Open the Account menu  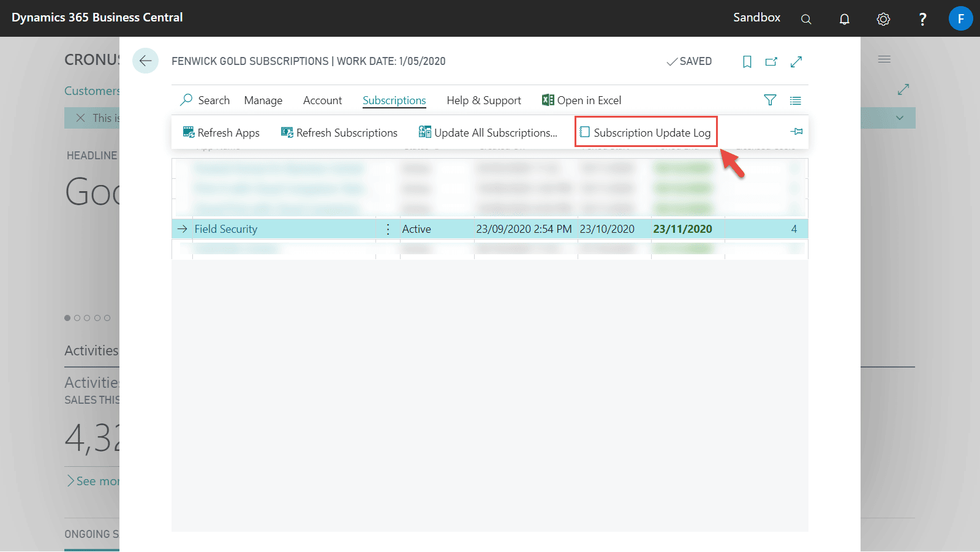tap(322, 100)
